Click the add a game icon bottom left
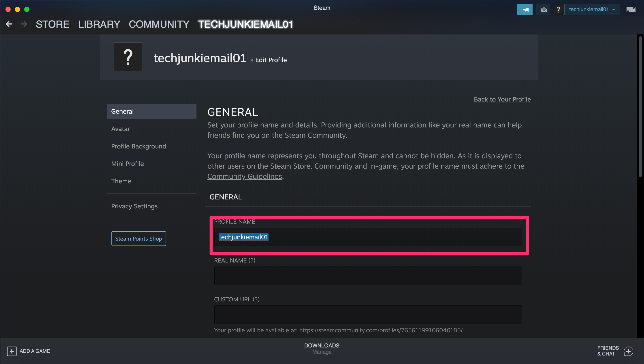The image size is (644, 364). coord(12,351)
